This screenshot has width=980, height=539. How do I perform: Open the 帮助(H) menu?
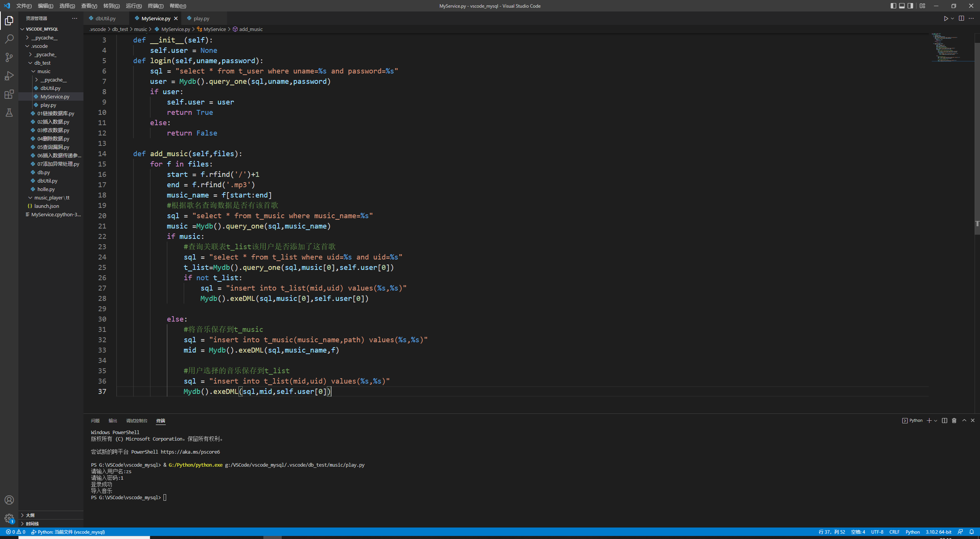178,6
